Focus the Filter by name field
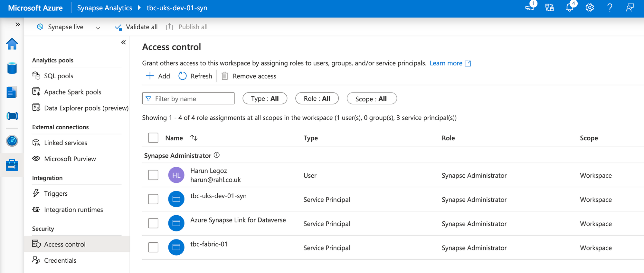 pos(188,99)
